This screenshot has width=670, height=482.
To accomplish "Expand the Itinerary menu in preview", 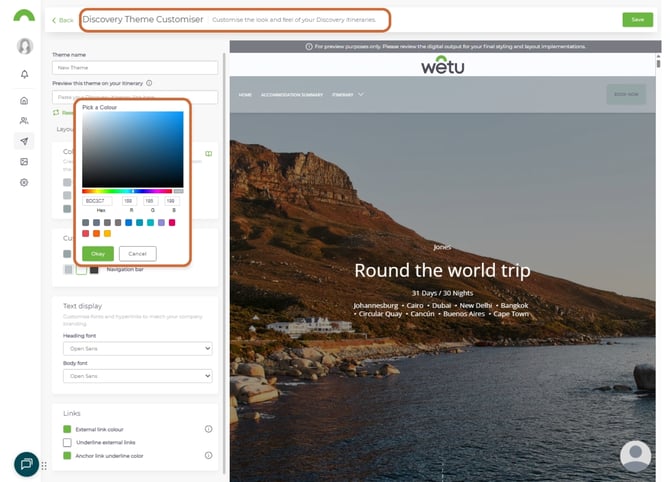I will tap(347, 95).
